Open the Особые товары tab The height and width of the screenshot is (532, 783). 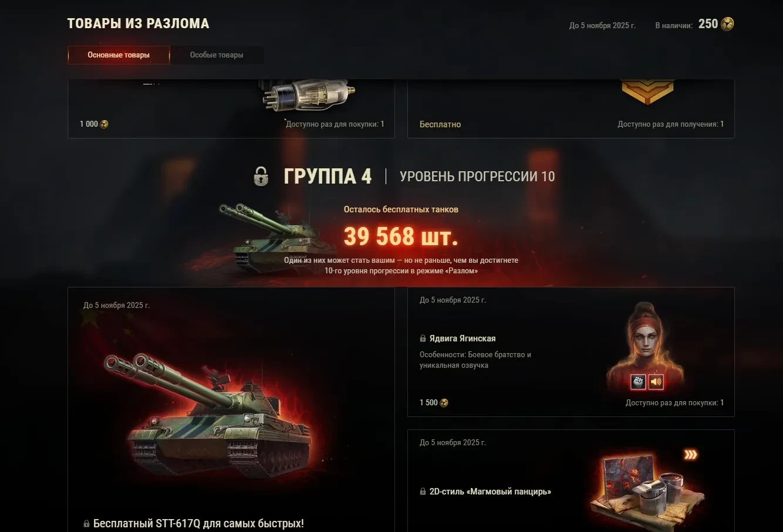click(217, 55)
